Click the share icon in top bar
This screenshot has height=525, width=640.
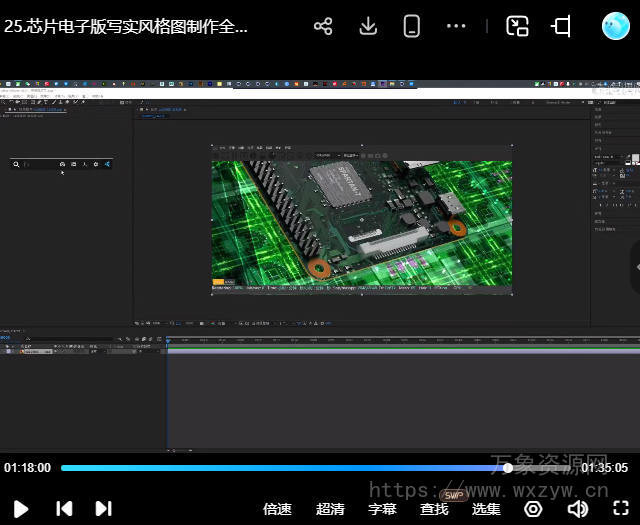[x=323, y=27]
